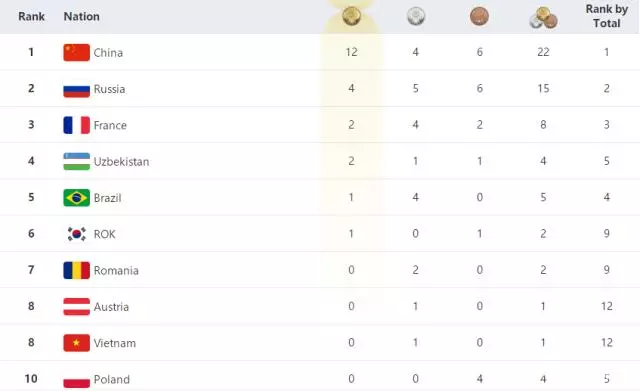Image resolution: width=640 pixels, height=391 pixels.
Task: Click the Romania flag icon
Action: pyautogui.click(x=76, y=270)
